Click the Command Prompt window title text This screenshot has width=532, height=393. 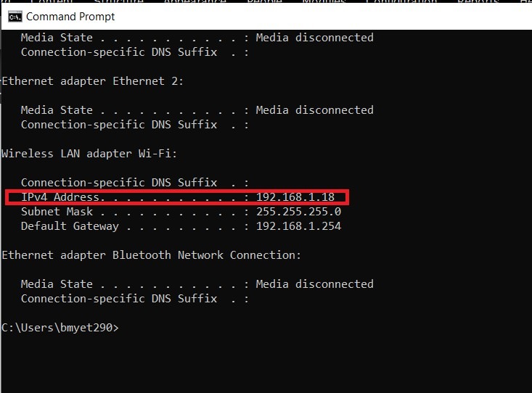(x=70, y=17)
